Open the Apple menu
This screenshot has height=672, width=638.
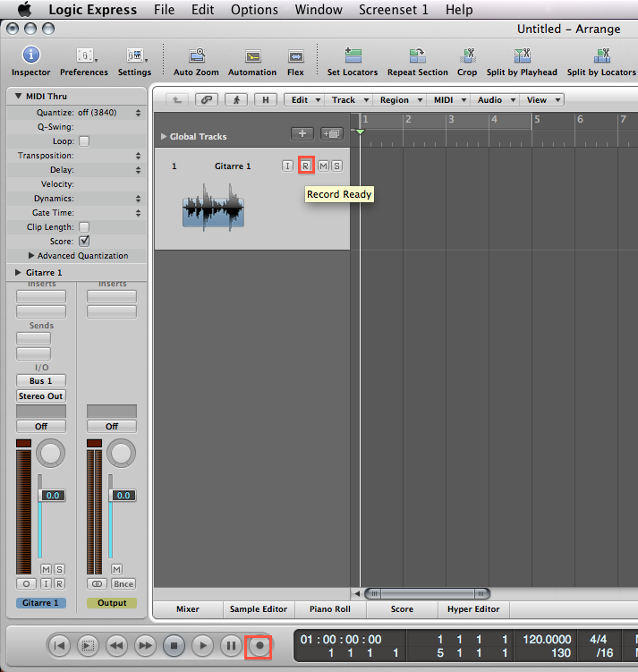click(x=25, y=10)
